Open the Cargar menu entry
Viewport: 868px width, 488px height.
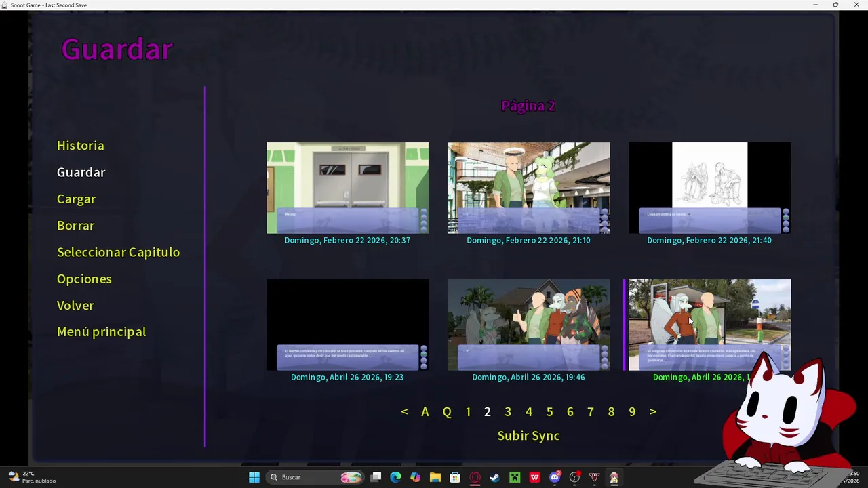(x=76, y=199)
